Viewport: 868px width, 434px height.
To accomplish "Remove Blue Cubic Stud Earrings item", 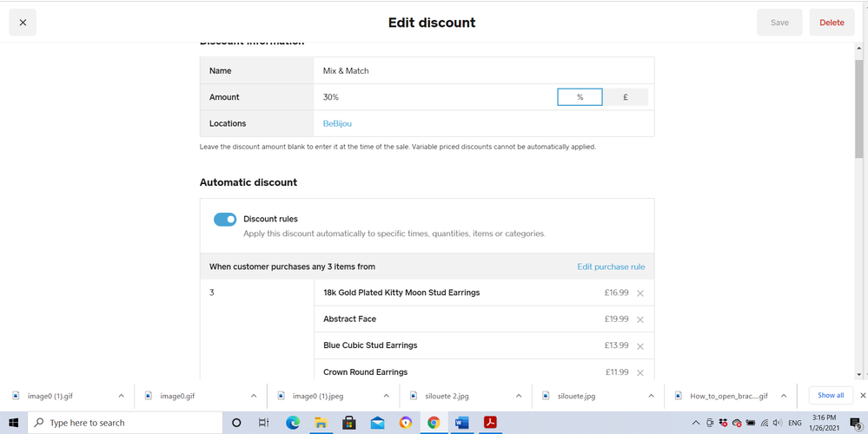I will 640,346.
